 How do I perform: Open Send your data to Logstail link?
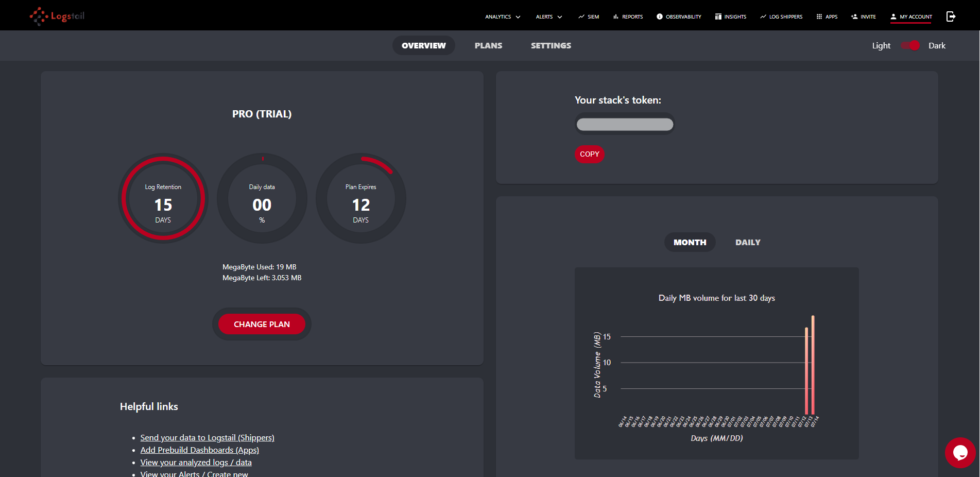click(207, 437)
